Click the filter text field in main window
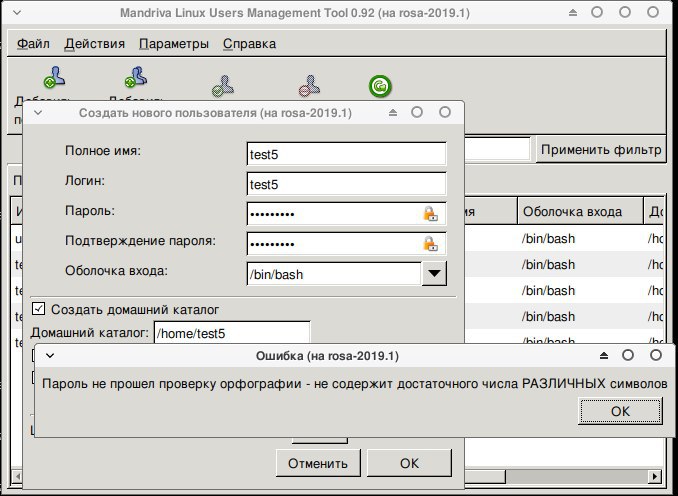678x496 pixels. 497,150
